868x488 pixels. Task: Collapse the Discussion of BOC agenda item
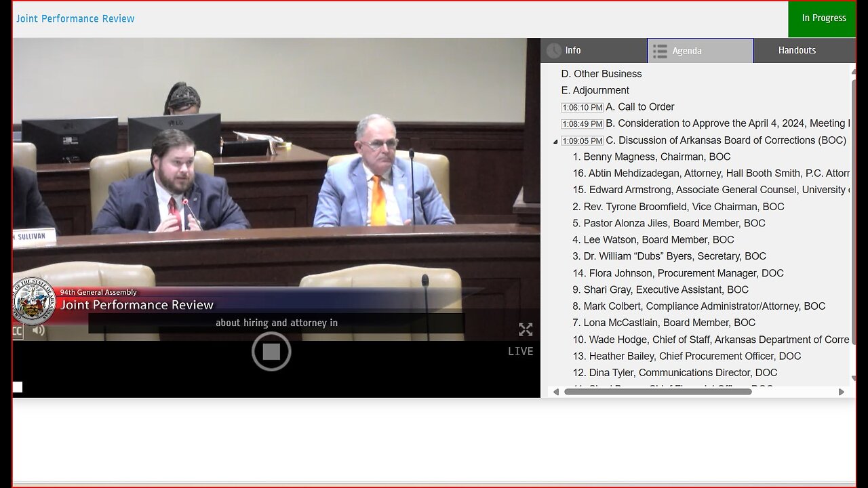[x=555, y=142]
